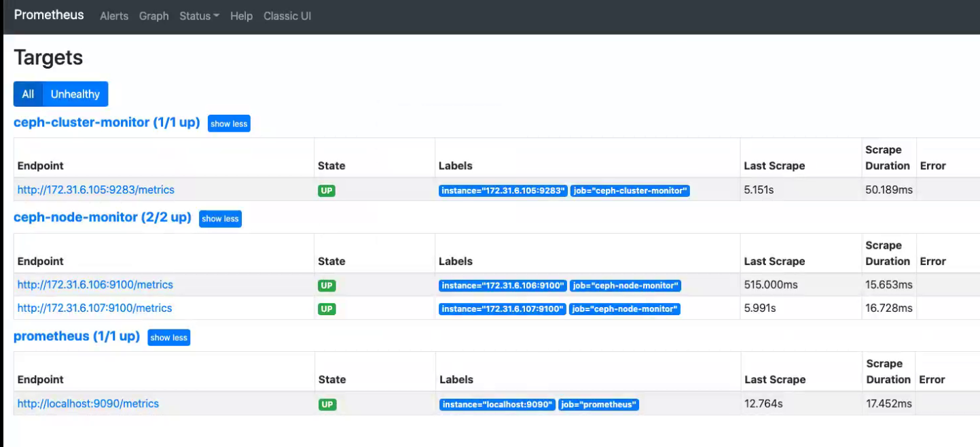Collapse ceph-cluster-monitor with show less
This screenshot has height=447, width=980.
pyautogui.click(x=229, y=124)
